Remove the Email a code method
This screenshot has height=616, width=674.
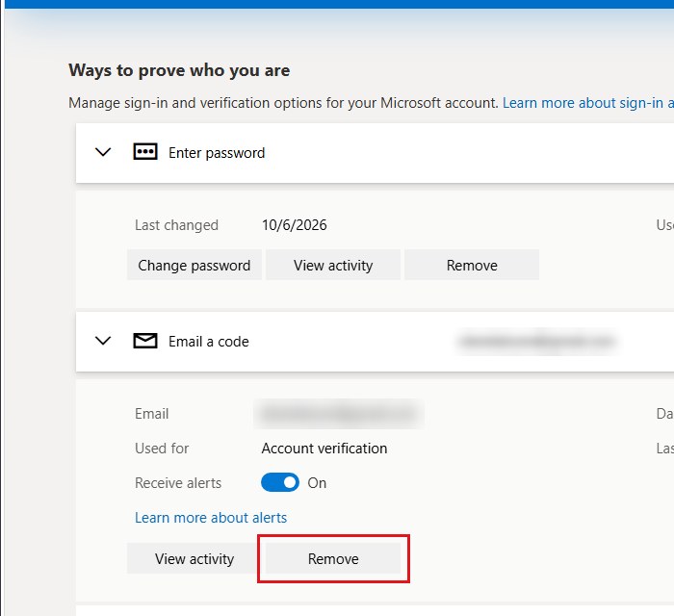coord(333,558)
